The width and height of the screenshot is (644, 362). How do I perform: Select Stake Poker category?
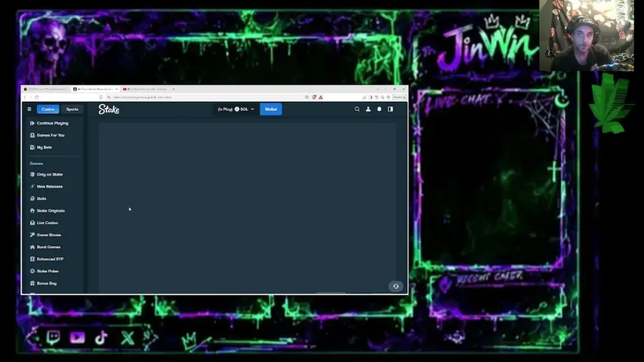pyautogui.click(x=45, y=271)
